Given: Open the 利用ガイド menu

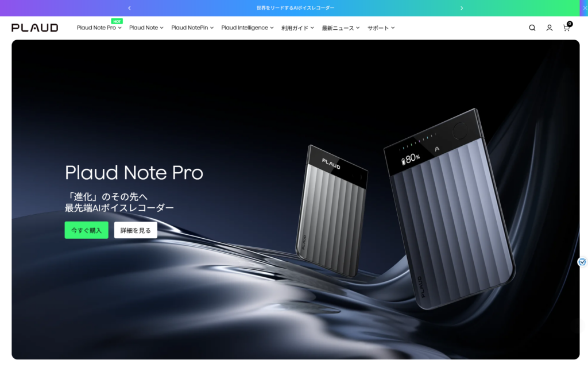Looking at the screenshot, I should [298, 28].
